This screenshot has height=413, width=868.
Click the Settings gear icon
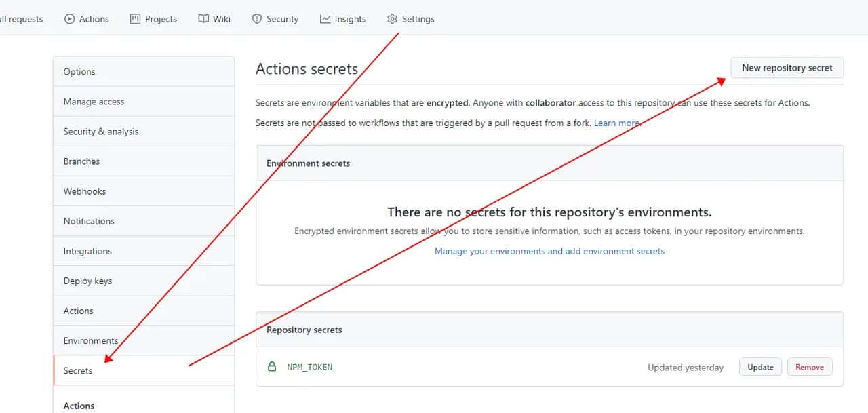pos(392,19)
